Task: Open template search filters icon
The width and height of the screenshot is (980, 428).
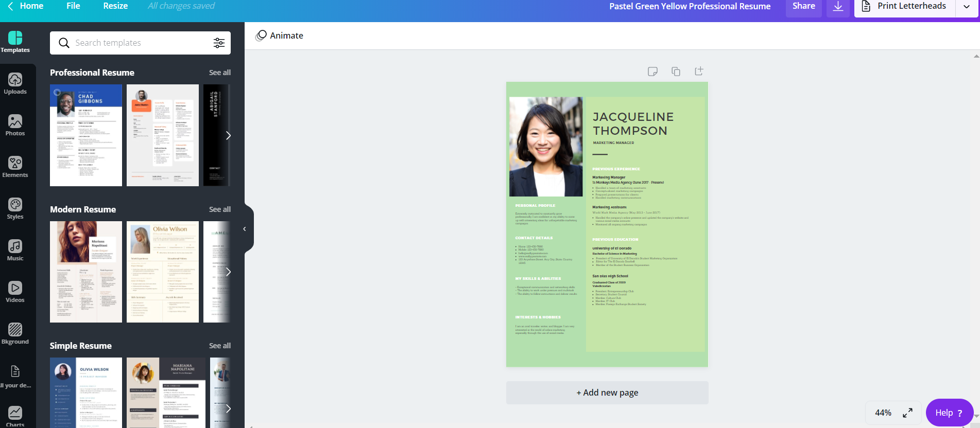Action: click(x=219, y=43)
